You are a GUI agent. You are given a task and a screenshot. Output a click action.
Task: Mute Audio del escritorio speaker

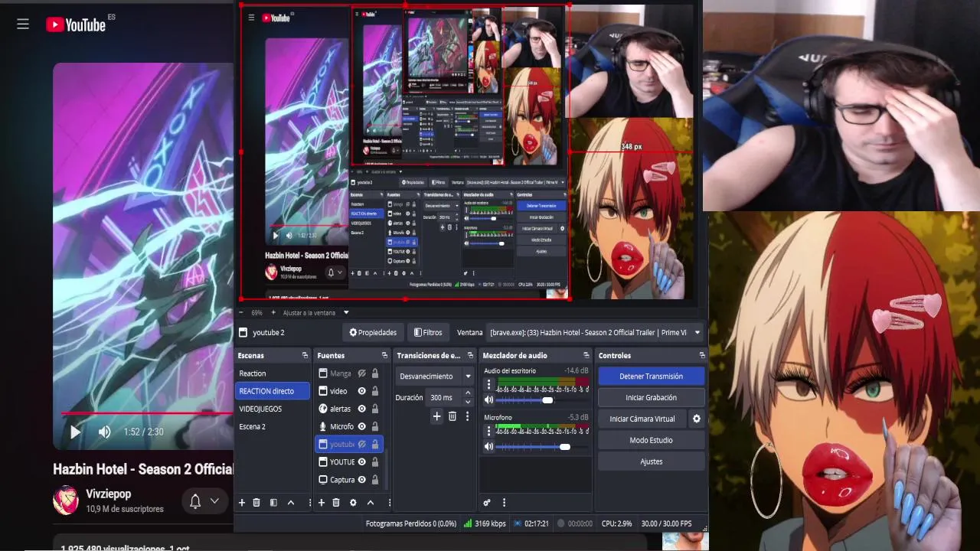(488, 400)
